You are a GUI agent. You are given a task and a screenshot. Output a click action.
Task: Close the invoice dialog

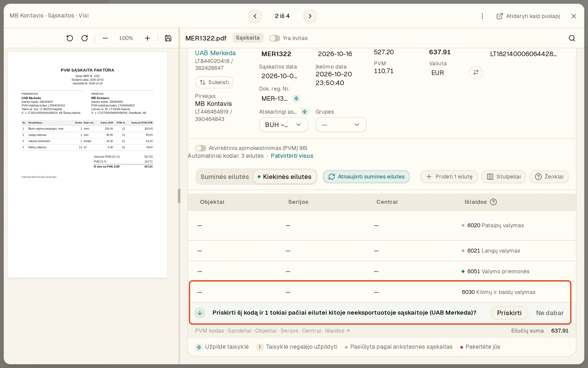click(x=574, y=16)
